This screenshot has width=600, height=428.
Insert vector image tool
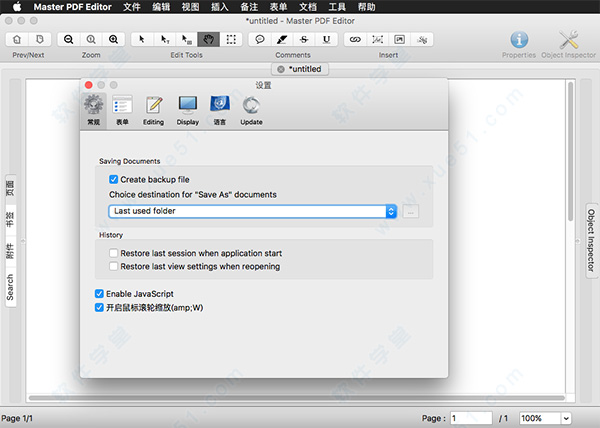(377, 39)
